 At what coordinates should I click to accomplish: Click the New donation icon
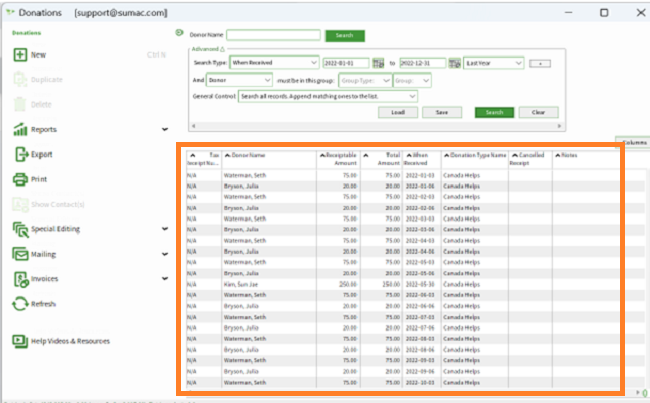click(20, 55)
